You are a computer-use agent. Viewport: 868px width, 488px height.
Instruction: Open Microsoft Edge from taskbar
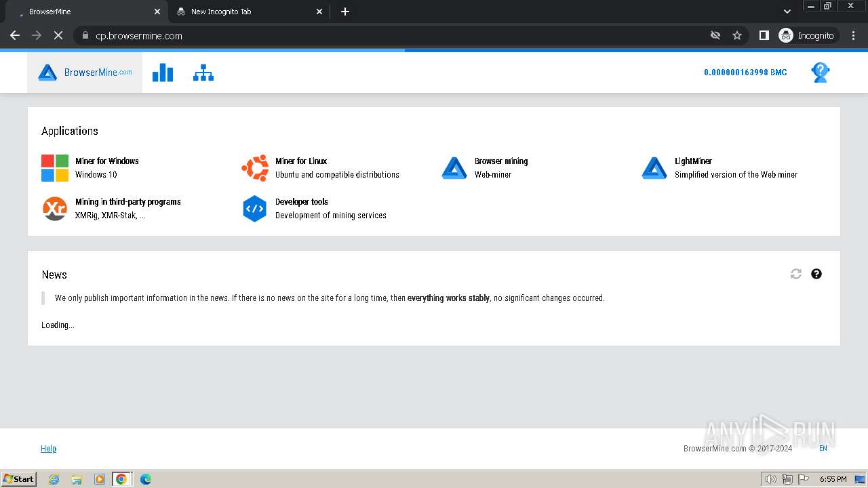[146, 479]
